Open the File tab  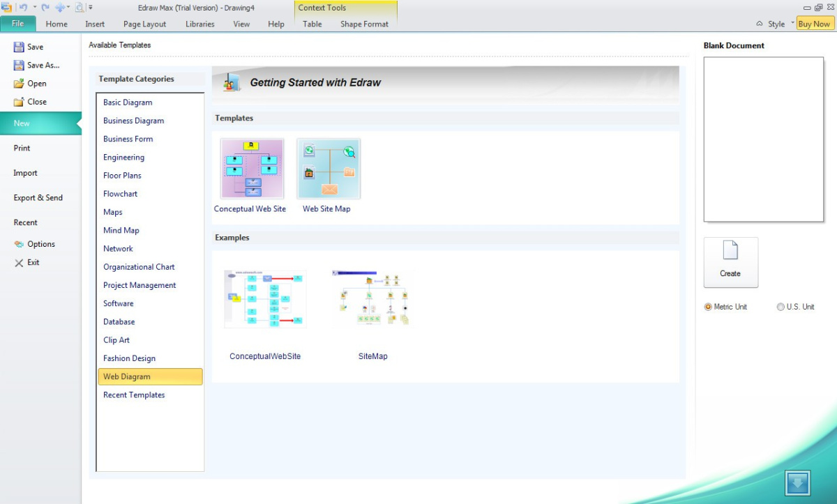tap(18, 24)
